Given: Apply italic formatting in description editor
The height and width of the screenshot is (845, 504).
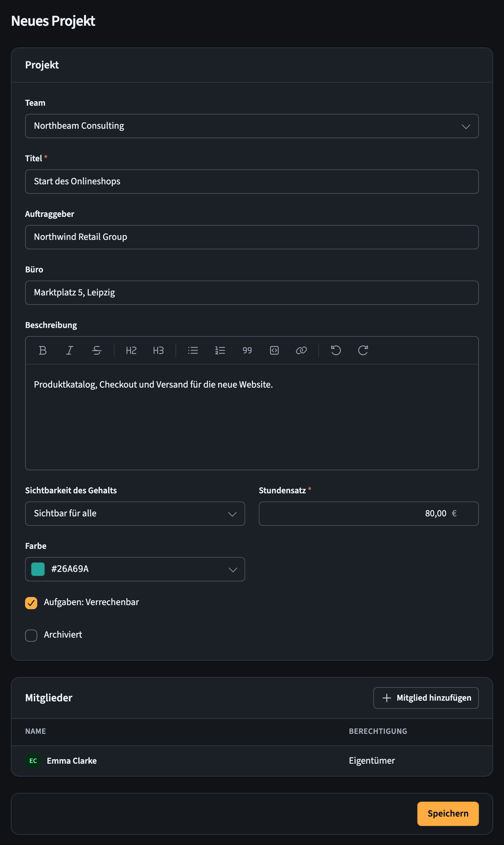Looking at the screenshot, I should (x=70, y=350).
